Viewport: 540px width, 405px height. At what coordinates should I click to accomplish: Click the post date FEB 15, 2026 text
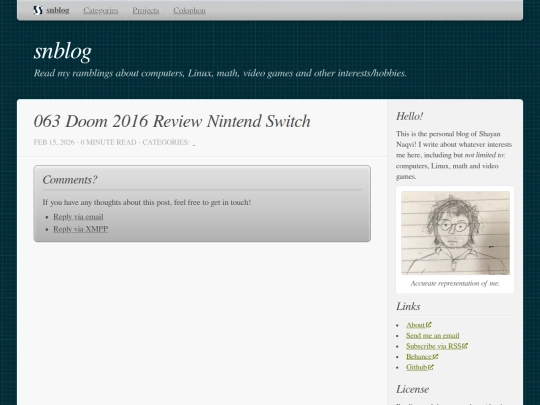tap(54, 142)
